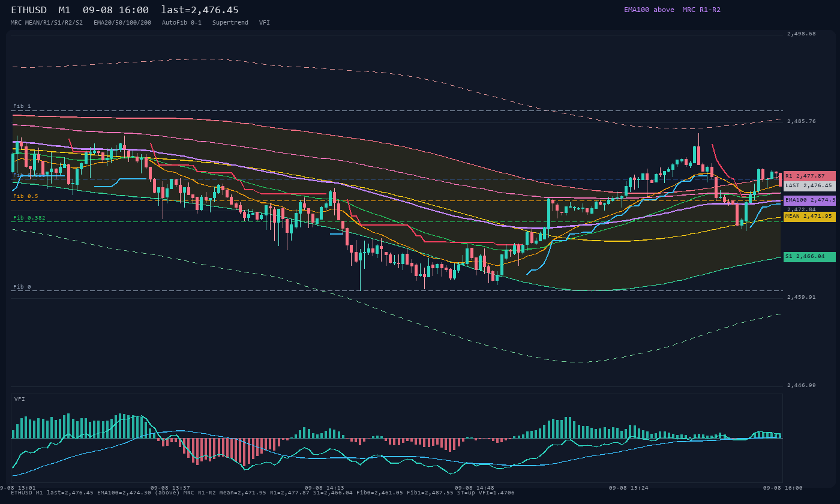The width and height of the screenshot is (840, 504).
Task: Click the green "Fib 0.382" level label
Action: 29,218
